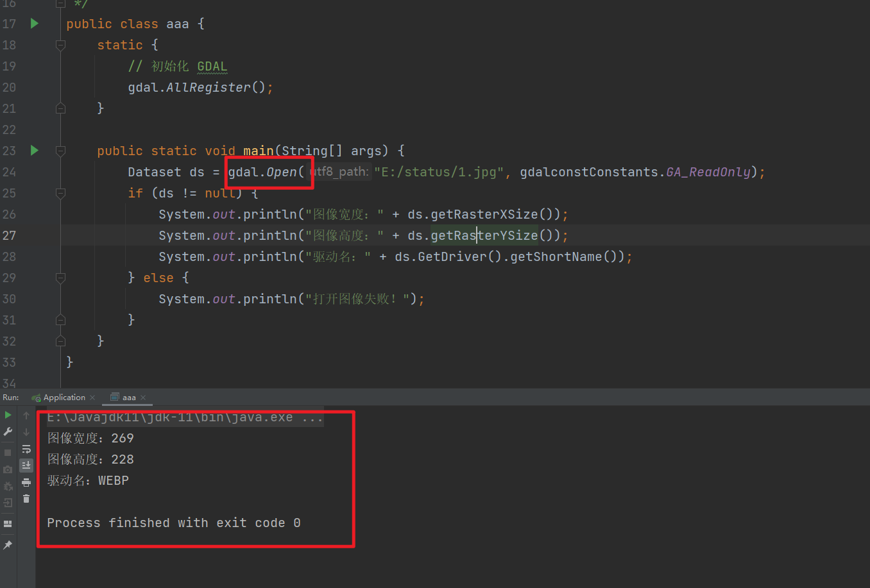Image resolution: width=870 pixels, height=588 pixels.
Task: Clear console output with trash icon
Action: [x=26, y=500]
